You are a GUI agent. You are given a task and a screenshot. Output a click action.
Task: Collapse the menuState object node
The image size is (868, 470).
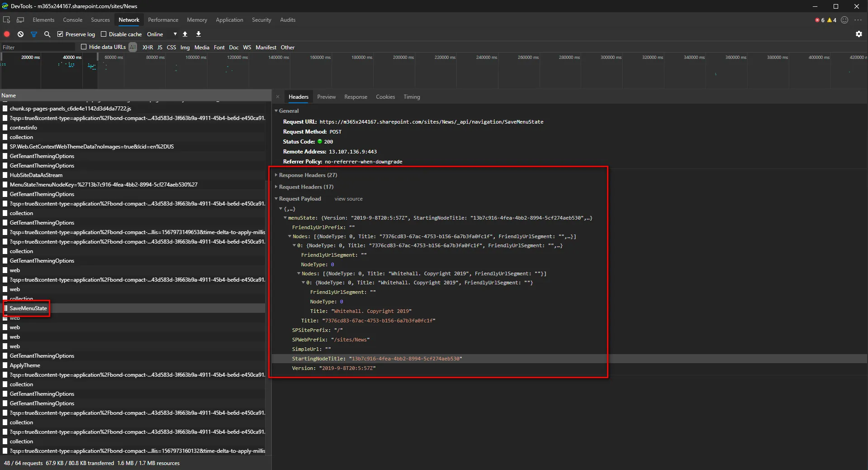[285, 218]
